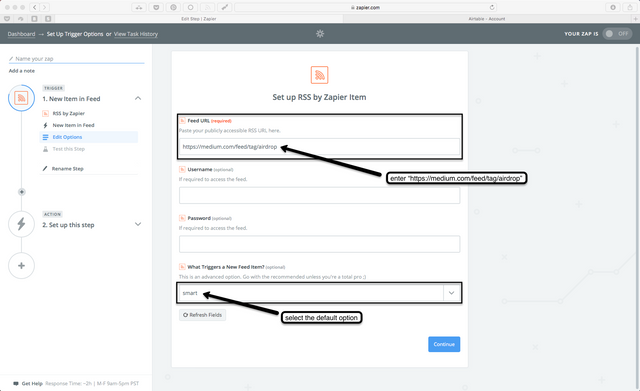Viewport: 640px width, 391px height.
Task: Add a step with large plus circle
Action: [21, 266]
